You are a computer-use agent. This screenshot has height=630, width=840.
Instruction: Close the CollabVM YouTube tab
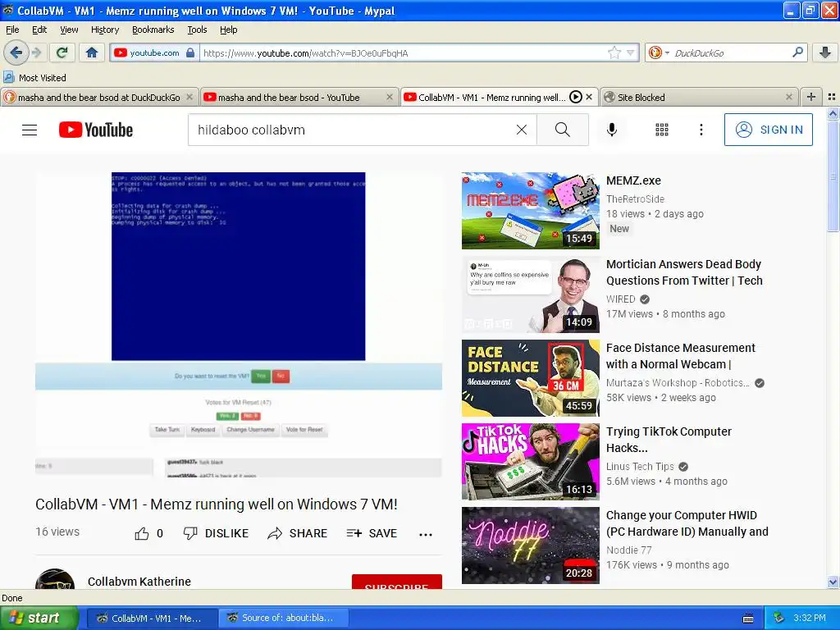coord(589,97)
